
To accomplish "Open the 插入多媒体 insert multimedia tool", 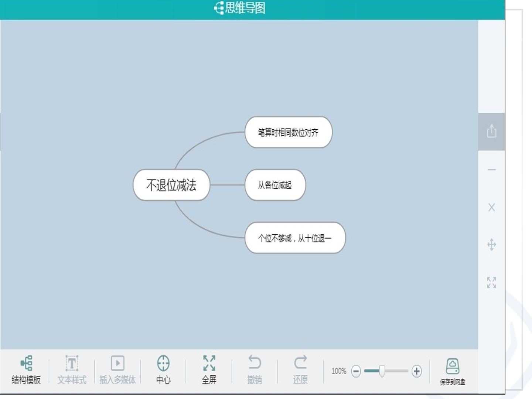I will pos(117,363).
